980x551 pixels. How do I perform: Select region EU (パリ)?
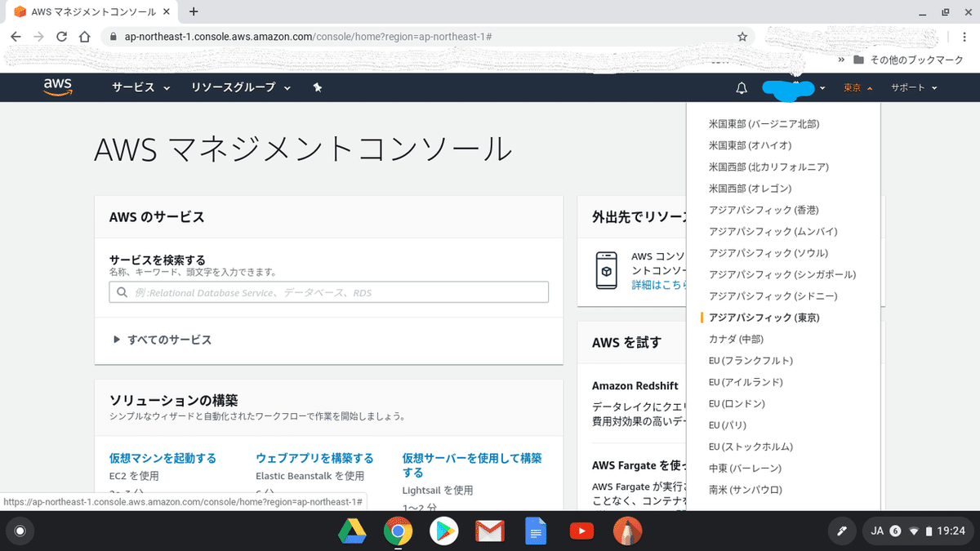click(728, 424)
